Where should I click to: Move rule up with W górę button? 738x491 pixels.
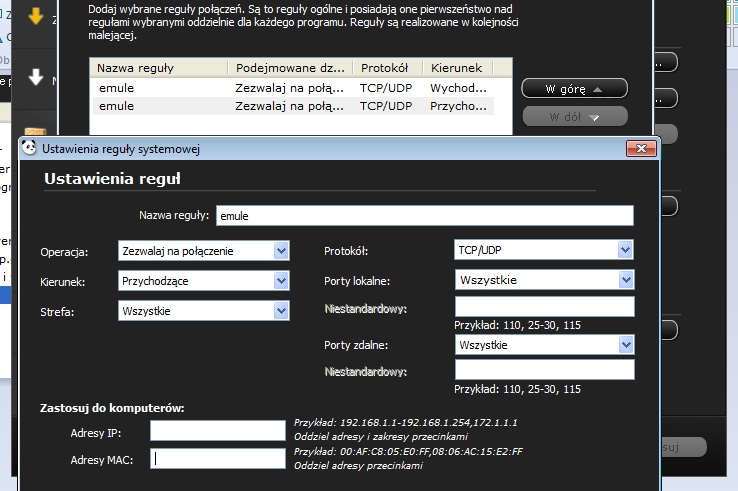(574, 89)
